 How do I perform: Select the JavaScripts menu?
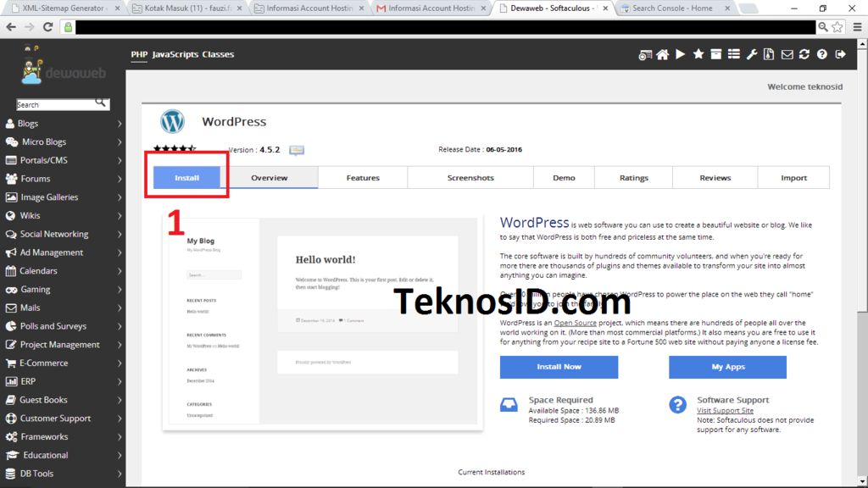(x=175, y=54)
